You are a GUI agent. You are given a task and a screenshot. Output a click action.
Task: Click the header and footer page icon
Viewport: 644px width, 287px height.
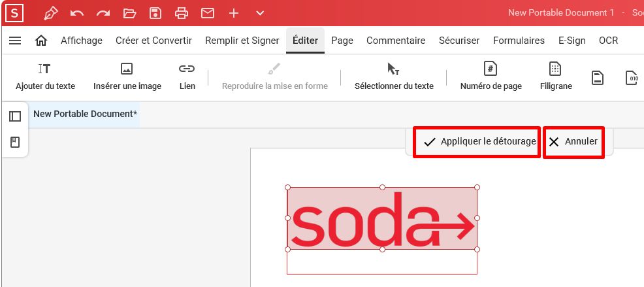tap(598, 77)
